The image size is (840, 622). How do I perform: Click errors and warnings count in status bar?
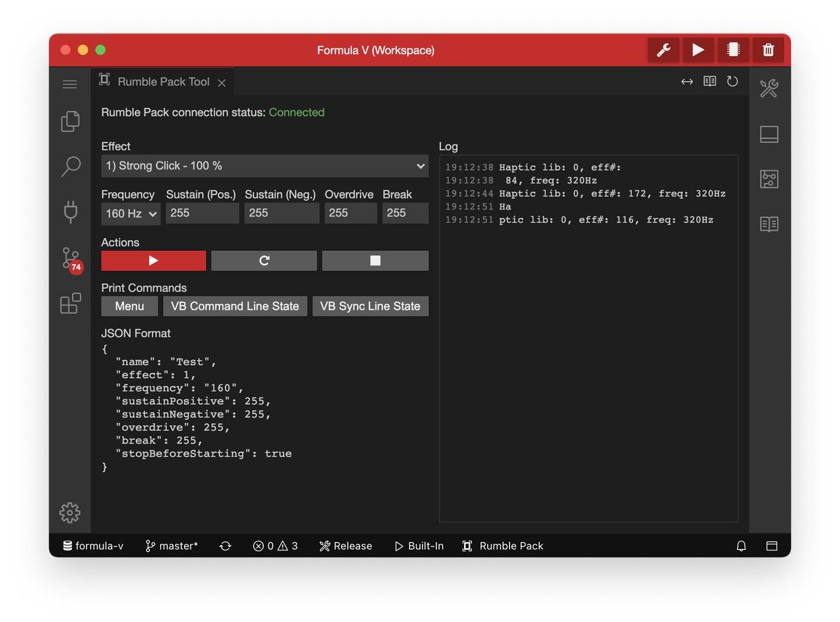(x=276, y=546)
